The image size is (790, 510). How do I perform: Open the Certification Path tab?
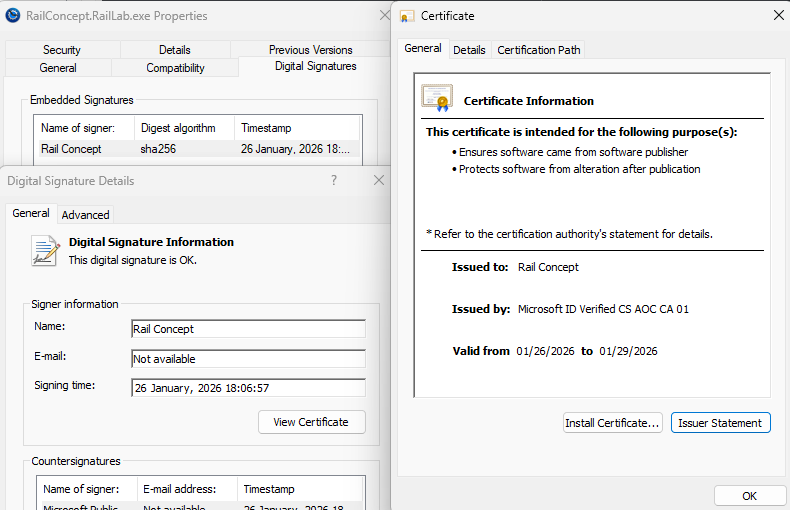pos(538,50)
